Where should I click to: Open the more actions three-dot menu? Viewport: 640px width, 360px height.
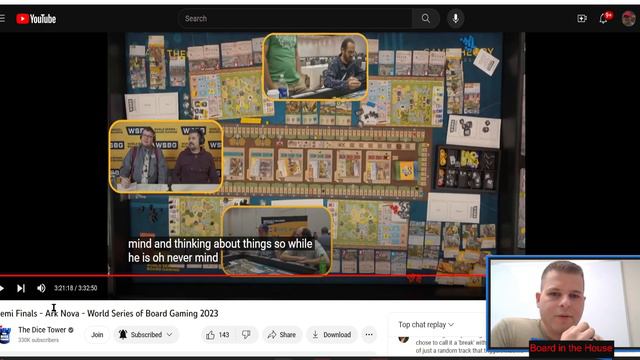click(369, 335)
